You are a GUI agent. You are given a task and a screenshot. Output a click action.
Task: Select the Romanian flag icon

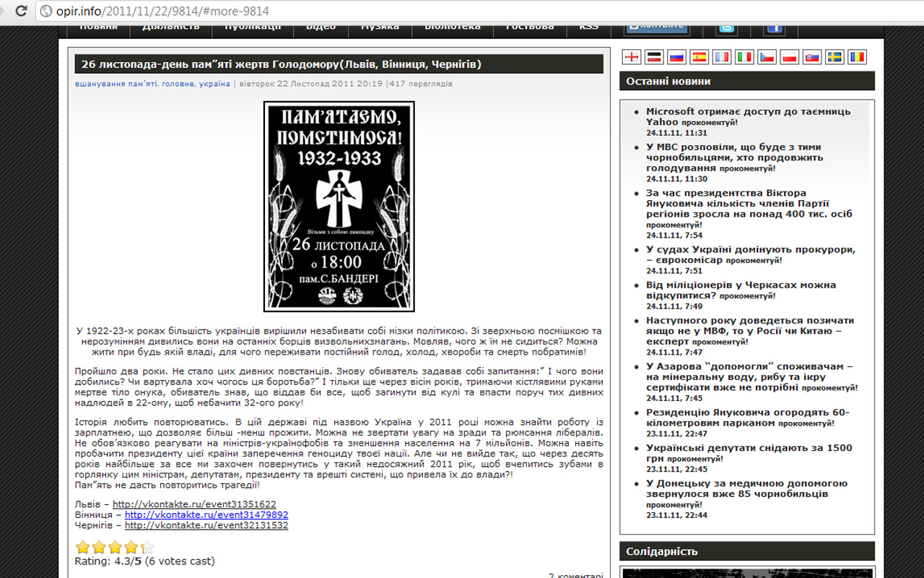[x=856, y=57]
